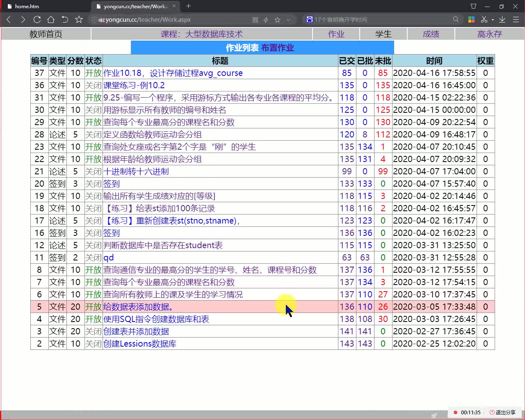This screenshot has height=420, width=525.
Task: Toggle 关闭 status for assignment 30
Action: (94, 110)
